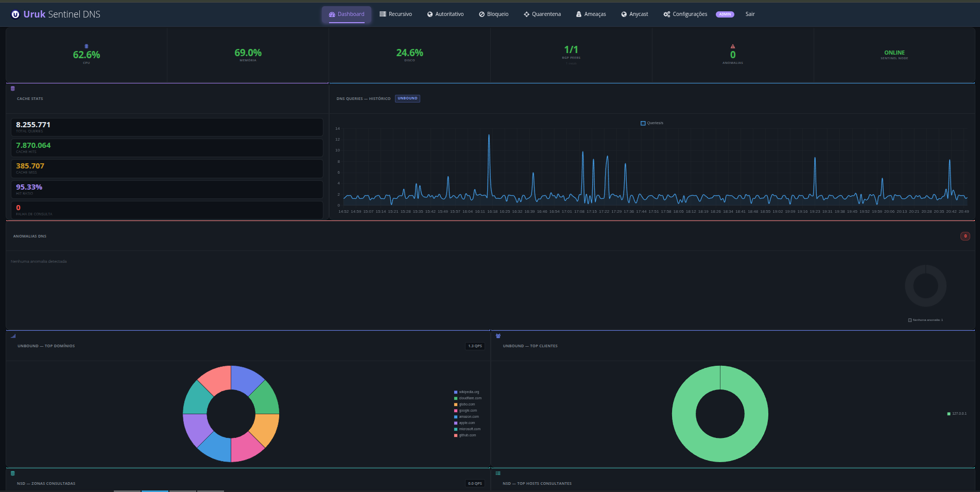The width and height of the screenshot is (980, 492).
Task: Toggle google.com legend entry
Action: (x=466, y=411)
